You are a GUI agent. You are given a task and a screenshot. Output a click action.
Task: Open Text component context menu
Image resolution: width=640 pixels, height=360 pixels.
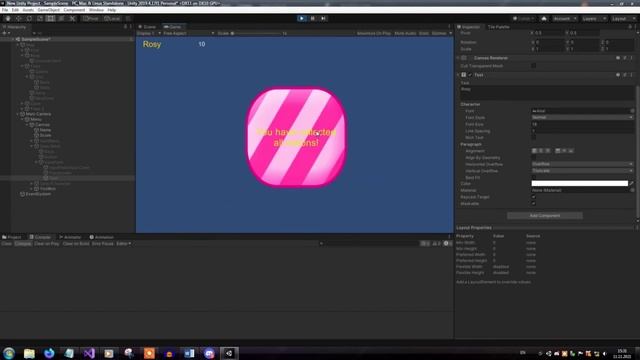[x=631, y=75]
